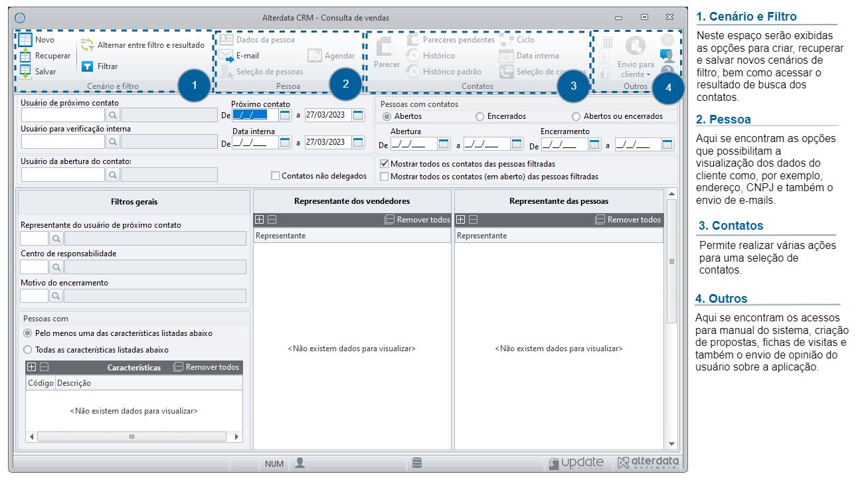Click minus icon in Representante das pessoas grid

(473, 220)
